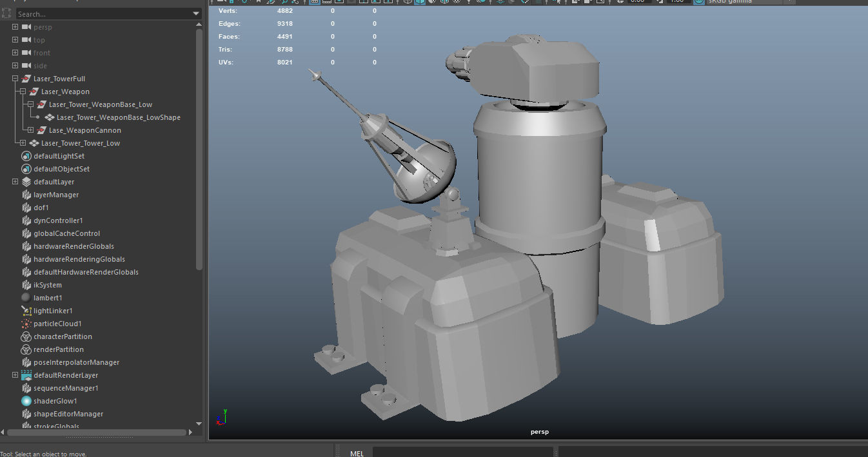868x457 pixels.
Task: Click the renderPartition node icon
Action: (26, 349)
